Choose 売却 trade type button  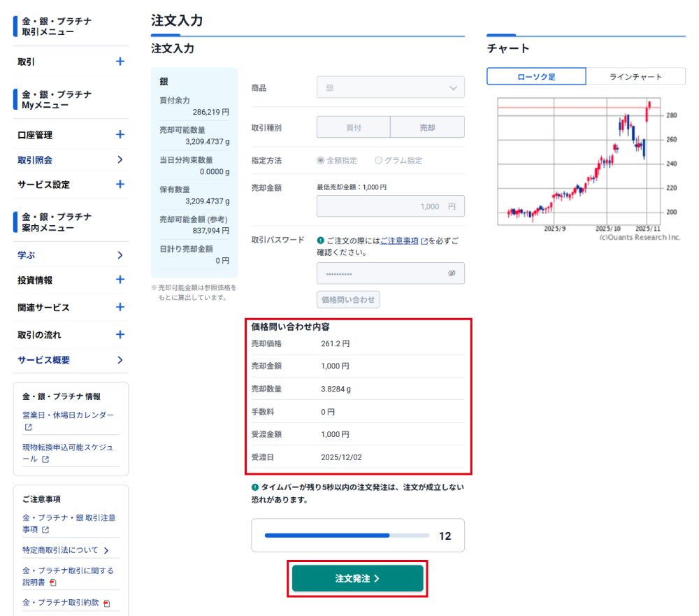click(x=427, y=127)
